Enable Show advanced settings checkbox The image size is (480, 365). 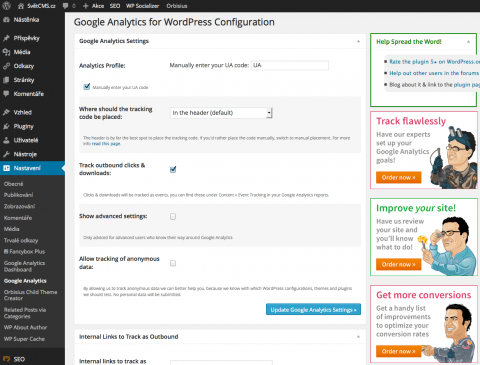173,217
